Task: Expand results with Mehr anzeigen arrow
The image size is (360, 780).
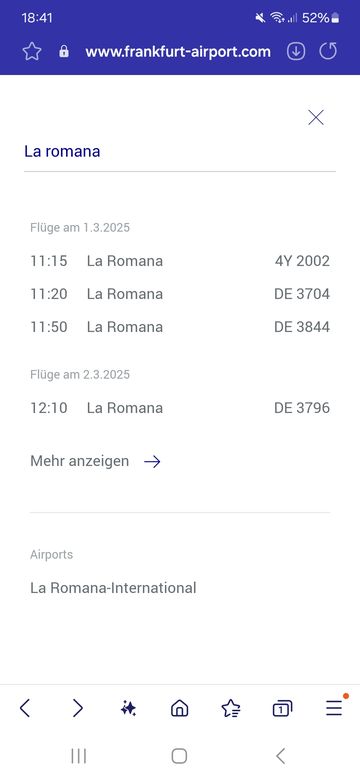Action: (x=95, y=461)
